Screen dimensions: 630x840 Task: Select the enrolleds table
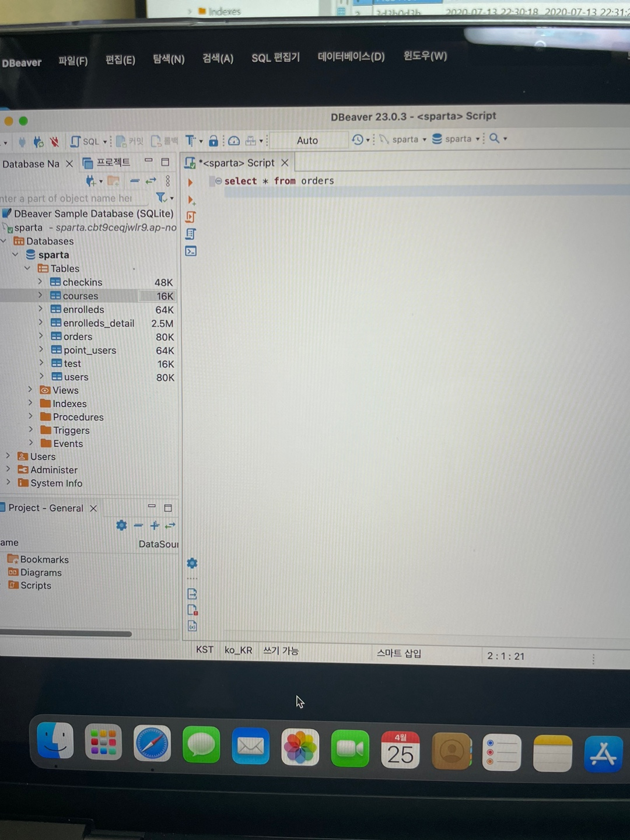coord(83,309)
